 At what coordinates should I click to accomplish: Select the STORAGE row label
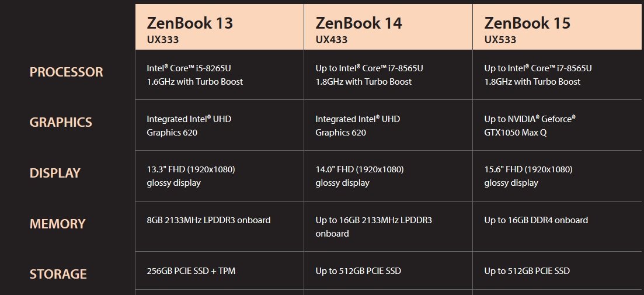pyautogui.click(x=58, y=274)
